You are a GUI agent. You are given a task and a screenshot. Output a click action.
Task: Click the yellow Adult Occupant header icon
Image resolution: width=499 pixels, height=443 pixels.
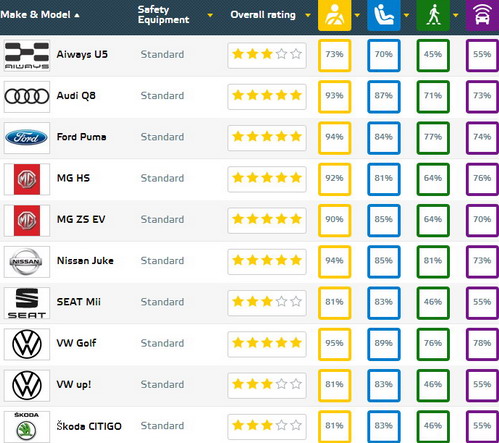coord(334,15)
